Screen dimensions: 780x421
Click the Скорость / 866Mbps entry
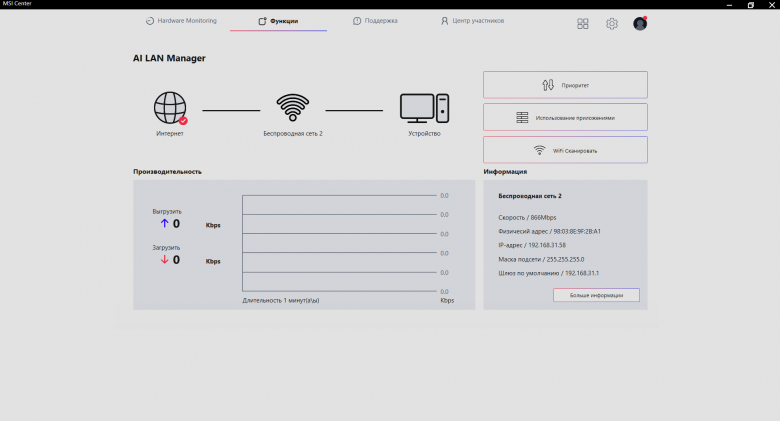point(527,217)
